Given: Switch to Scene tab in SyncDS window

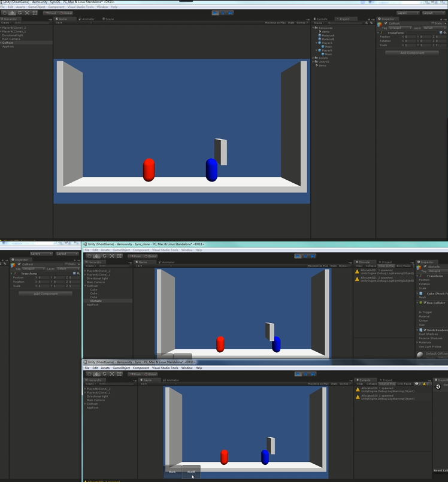Looking at the screenshot, I should [x=108, y=19].
